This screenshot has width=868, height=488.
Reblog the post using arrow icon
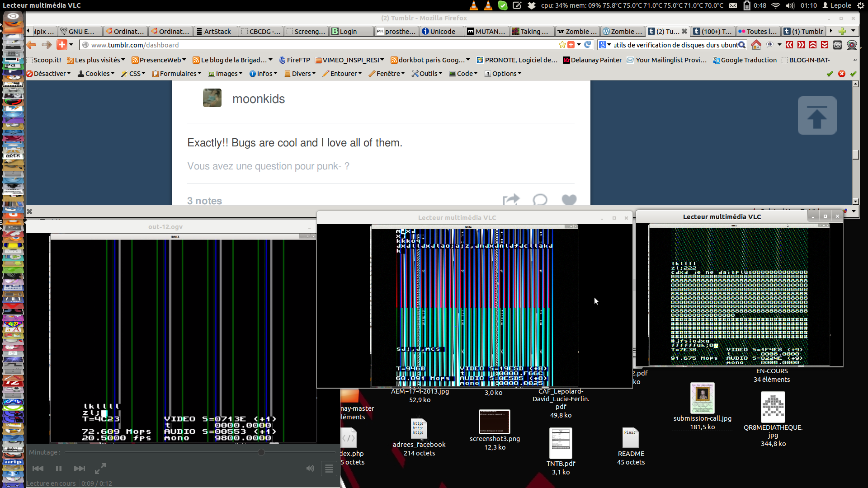pos(511,200)
